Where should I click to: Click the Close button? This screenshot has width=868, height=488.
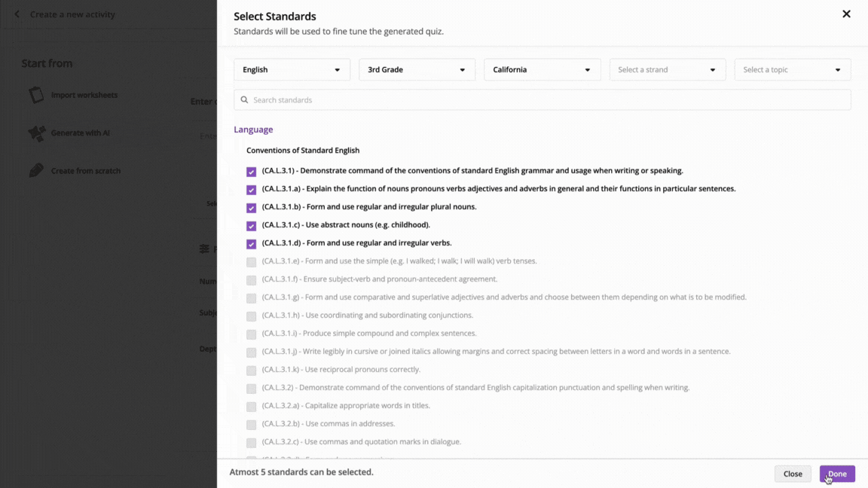click(x=793, y=474)
